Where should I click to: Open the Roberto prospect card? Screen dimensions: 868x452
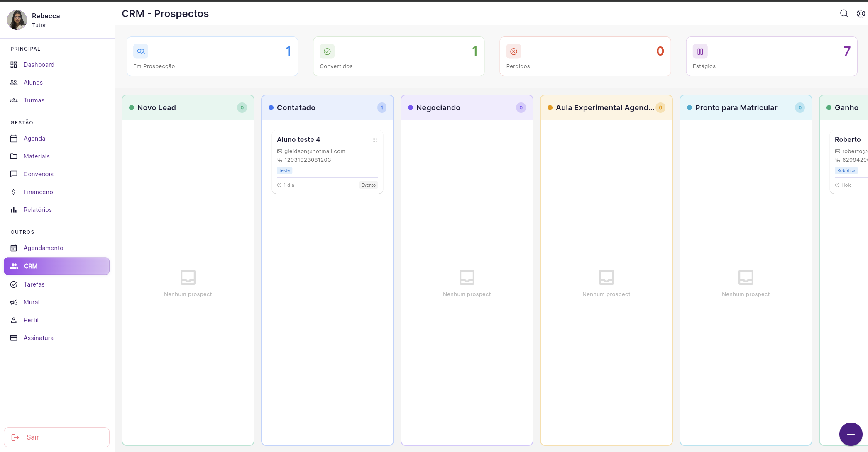click(x=848, y=140)
